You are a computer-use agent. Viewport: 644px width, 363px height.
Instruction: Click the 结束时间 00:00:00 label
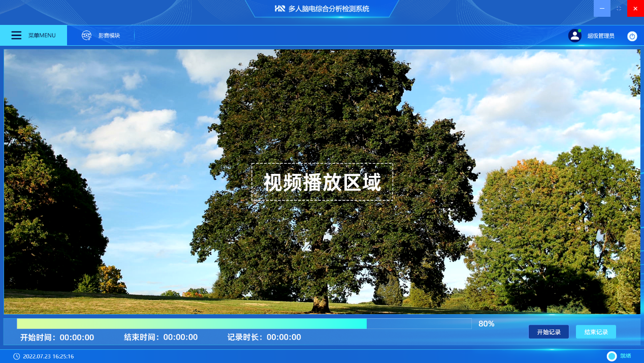pos(161,337)
